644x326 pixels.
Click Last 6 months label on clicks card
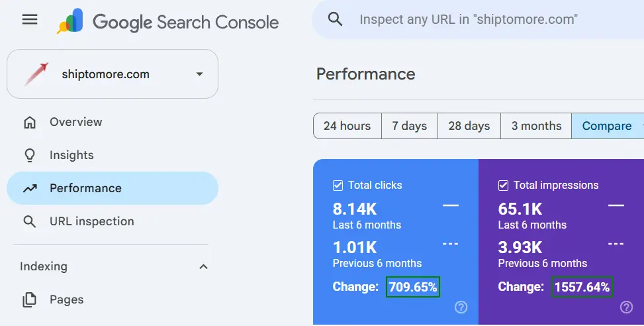[x=367, y=225]
